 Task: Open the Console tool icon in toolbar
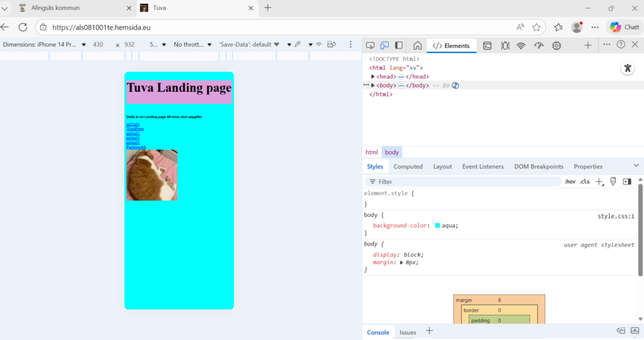(487, 45)
